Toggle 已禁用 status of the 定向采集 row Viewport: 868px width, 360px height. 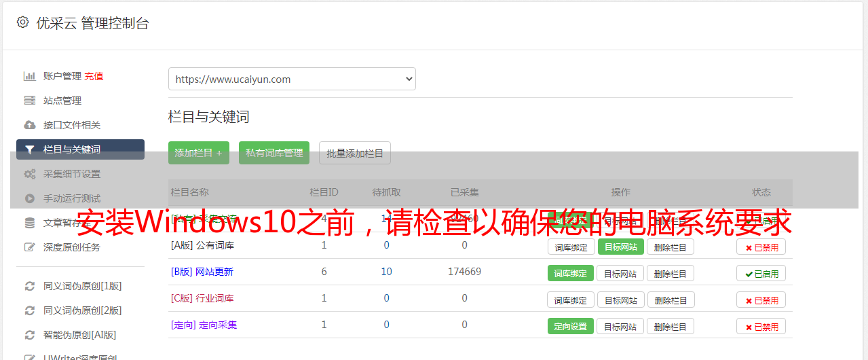point(761,326)
